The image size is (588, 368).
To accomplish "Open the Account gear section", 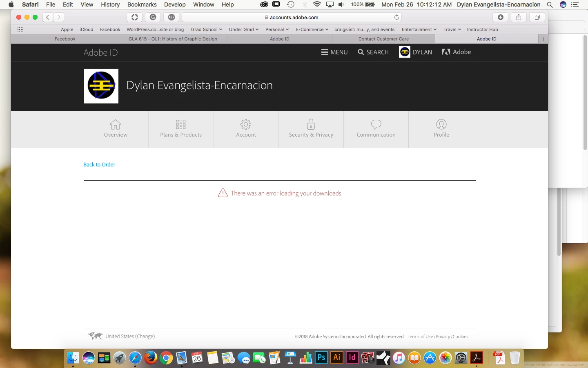I will coord(246,129).
